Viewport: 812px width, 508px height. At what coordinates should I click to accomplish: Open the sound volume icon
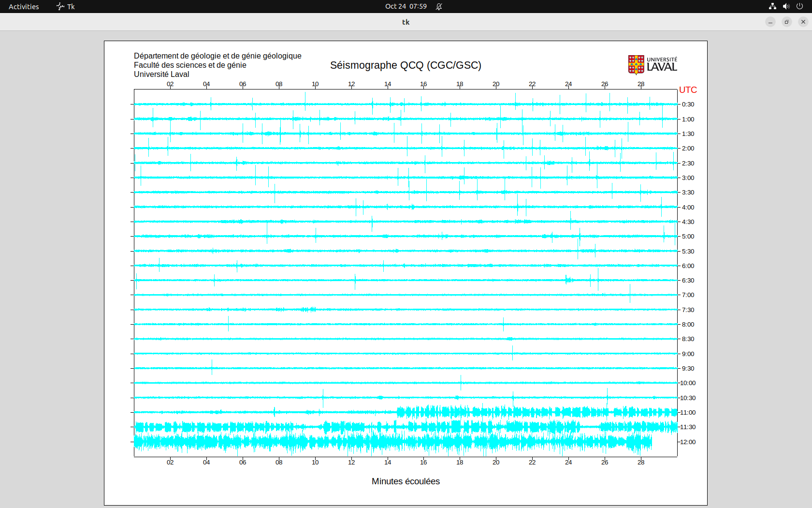786,6
